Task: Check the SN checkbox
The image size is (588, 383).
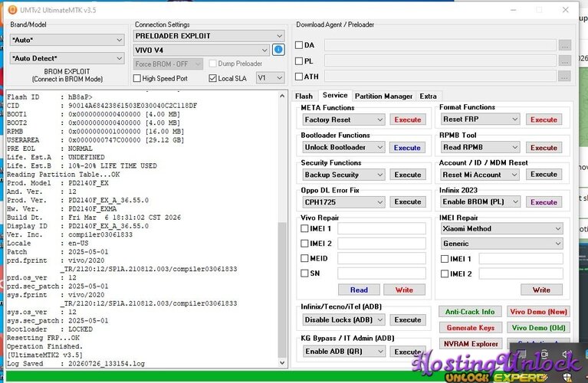Action: (x=304, y=273)
